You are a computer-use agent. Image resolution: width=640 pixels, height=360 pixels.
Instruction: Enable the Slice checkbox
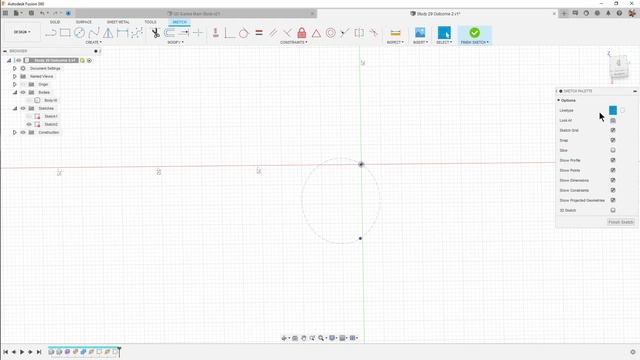pyautogui.click(x=613, y=150)
